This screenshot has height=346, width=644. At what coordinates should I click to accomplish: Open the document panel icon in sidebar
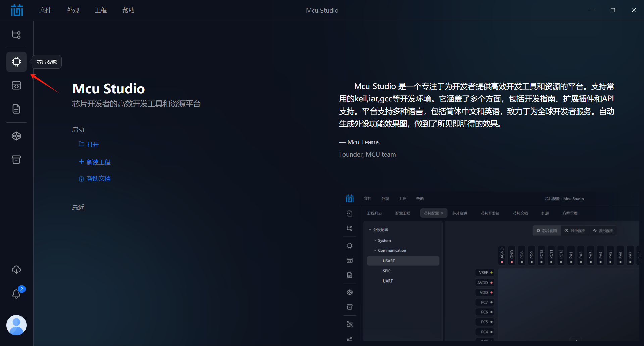(16, 109)
